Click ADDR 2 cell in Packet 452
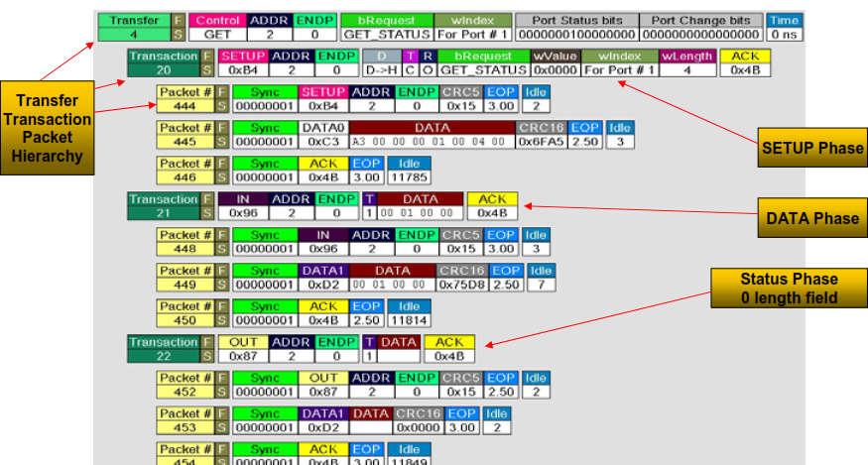 [371, 385]
